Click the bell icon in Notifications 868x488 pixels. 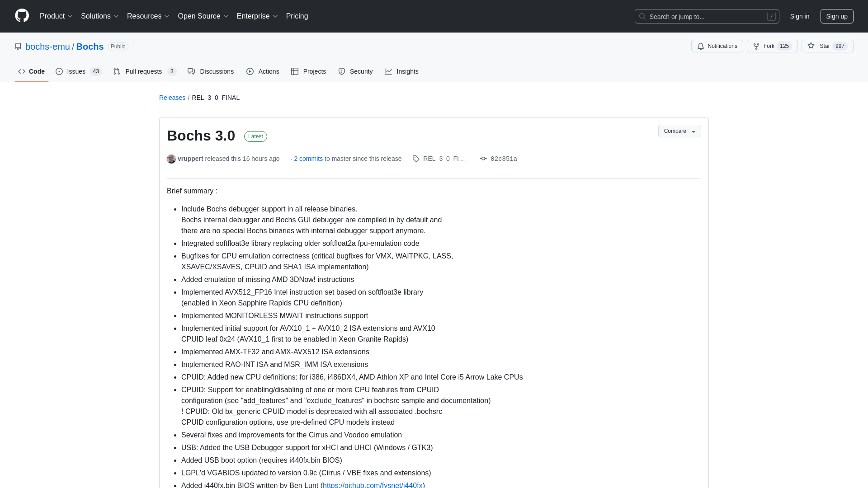click(701, 46)
